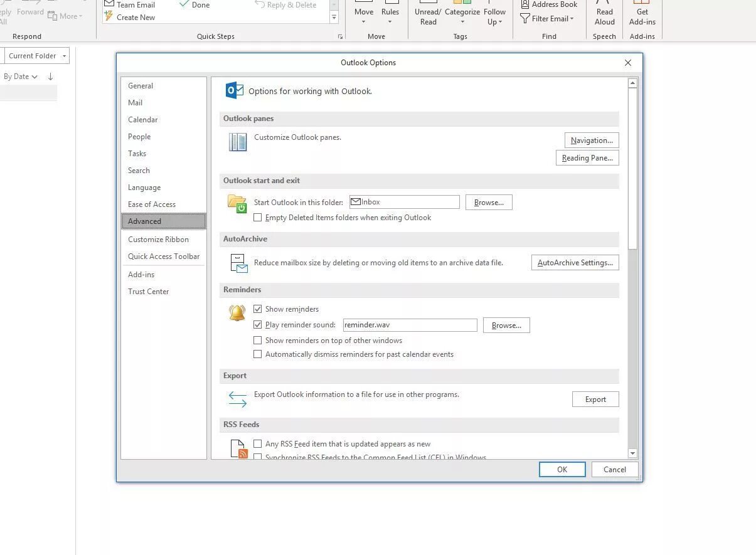The image size is (756, 555).
Task: Select Language options category
Action: (163, 188)
